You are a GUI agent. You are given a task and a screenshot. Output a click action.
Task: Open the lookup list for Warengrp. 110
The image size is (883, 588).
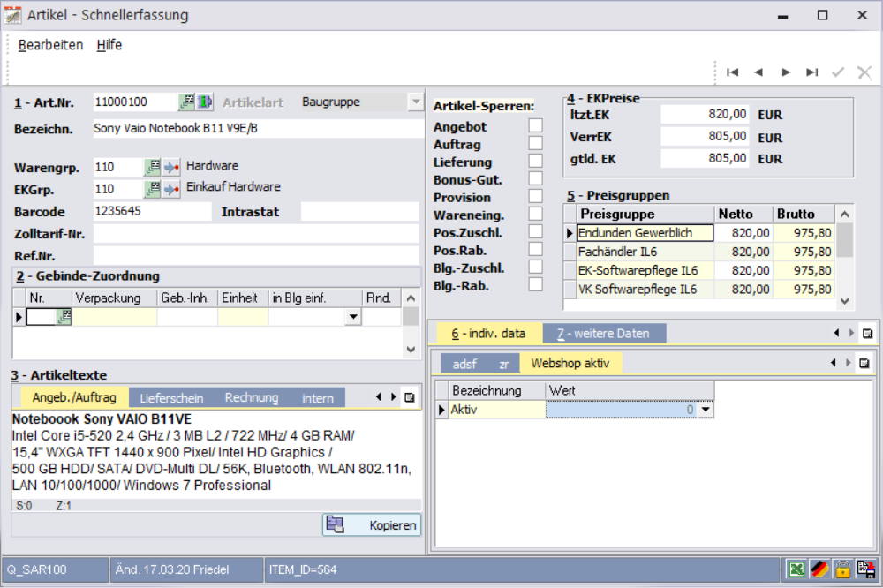coord(152,167)
